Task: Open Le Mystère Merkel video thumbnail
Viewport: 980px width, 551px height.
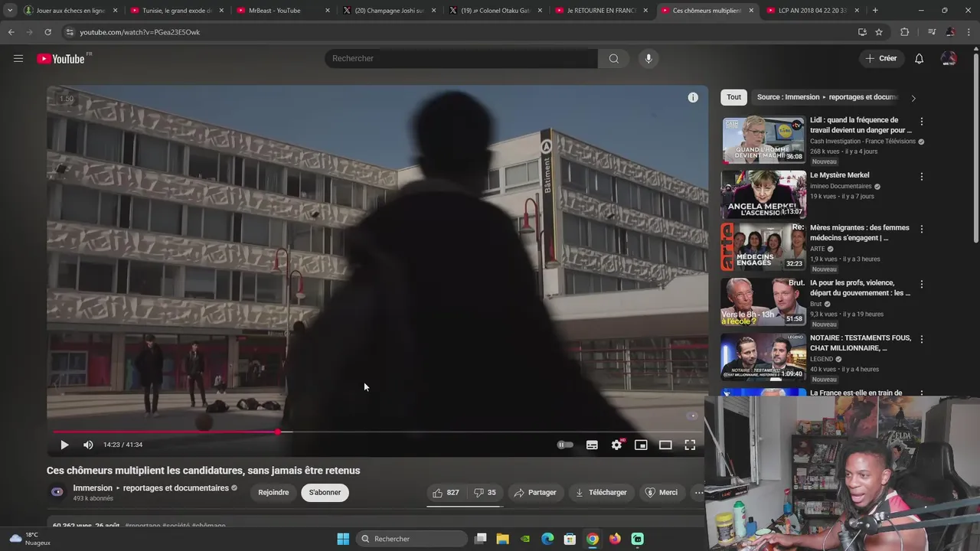Action: [x=763, y=194]
